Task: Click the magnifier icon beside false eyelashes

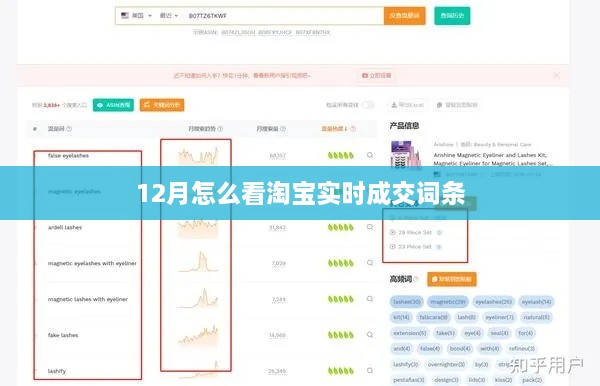Action: point(370,155)
